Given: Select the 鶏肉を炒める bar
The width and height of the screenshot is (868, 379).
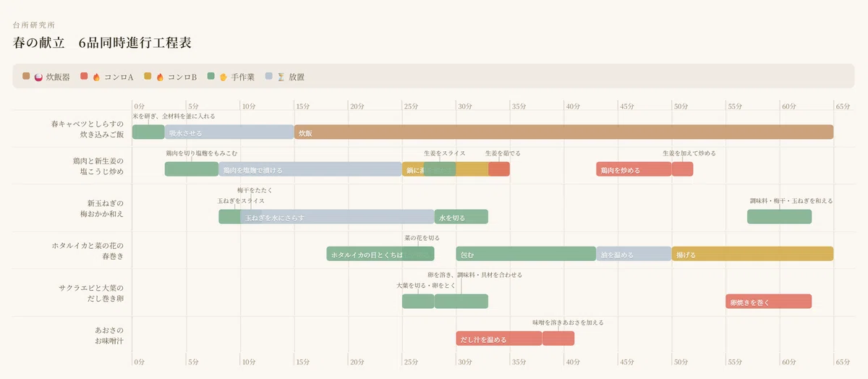Looking at the screenshot, I should [x=634, y=169].
